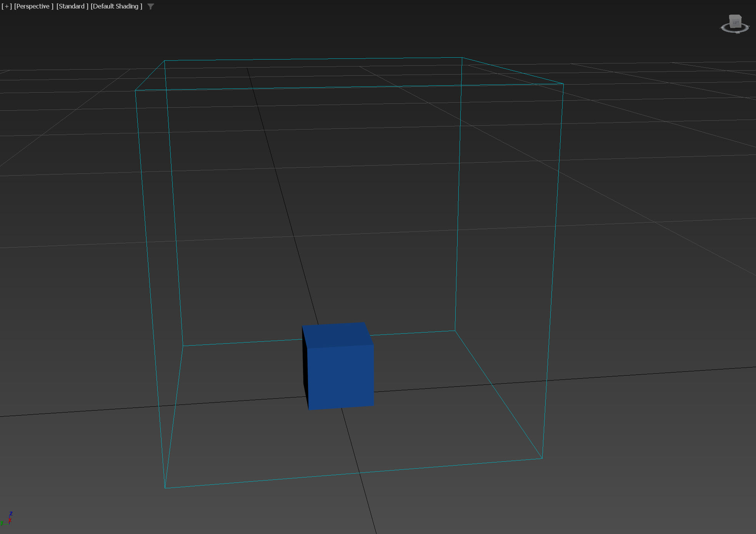Click the wireframe box's right front vertical edge
756x534 pixels.
[553, 269]
